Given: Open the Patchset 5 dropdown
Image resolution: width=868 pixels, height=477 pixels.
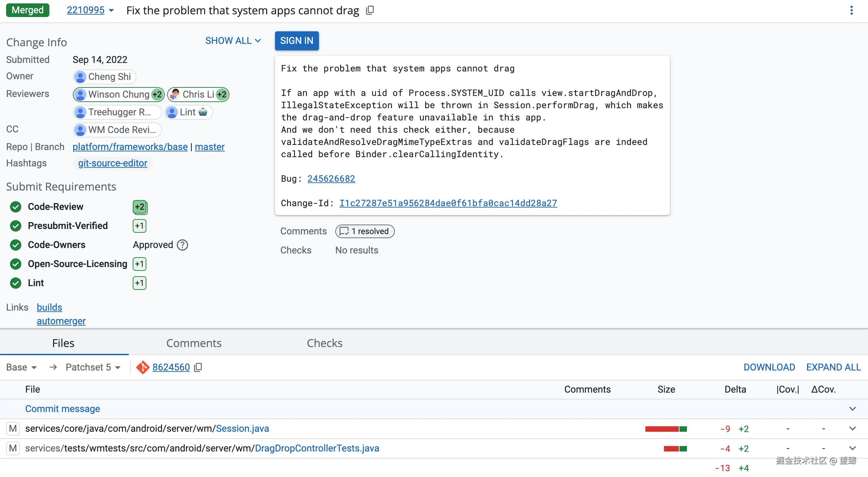Looking at the screenshot, I should pos(93,367).
